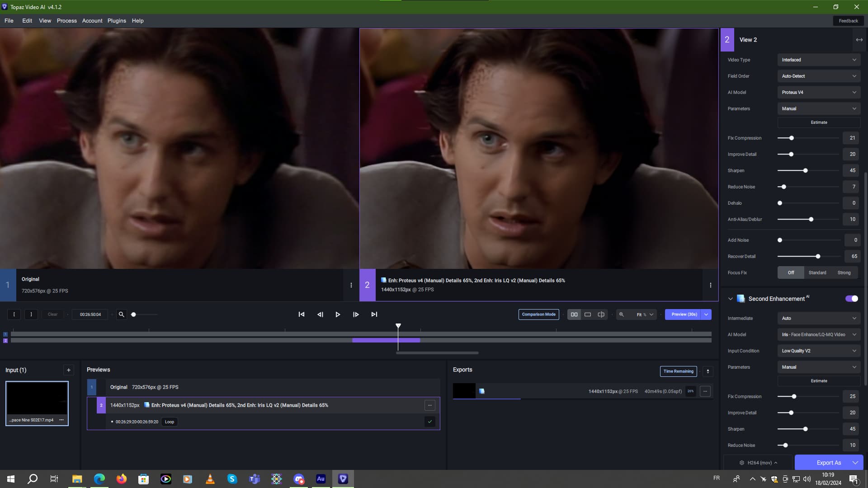Jump to end of video
The height and width of the screenshot is (488, 868).
[x=374, y=314]
